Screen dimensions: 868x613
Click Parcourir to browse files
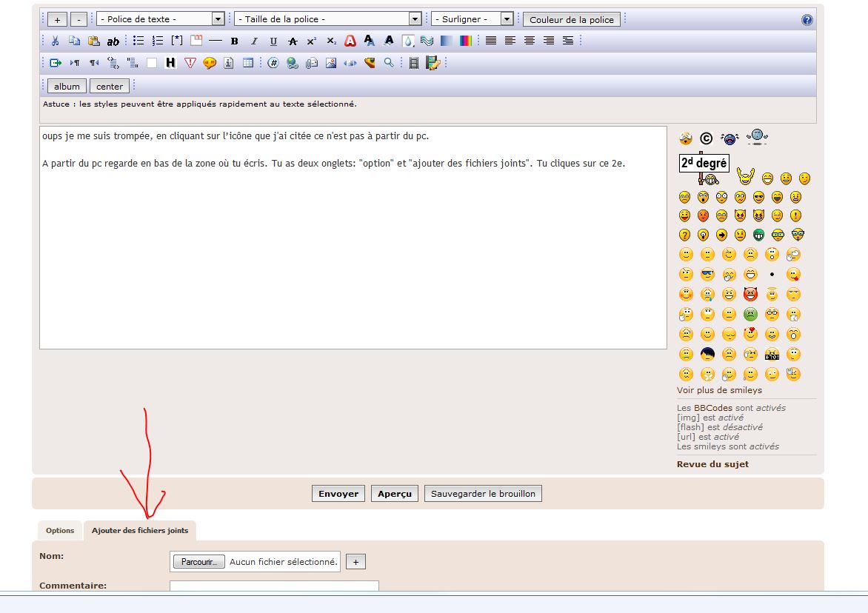[199, 562]
